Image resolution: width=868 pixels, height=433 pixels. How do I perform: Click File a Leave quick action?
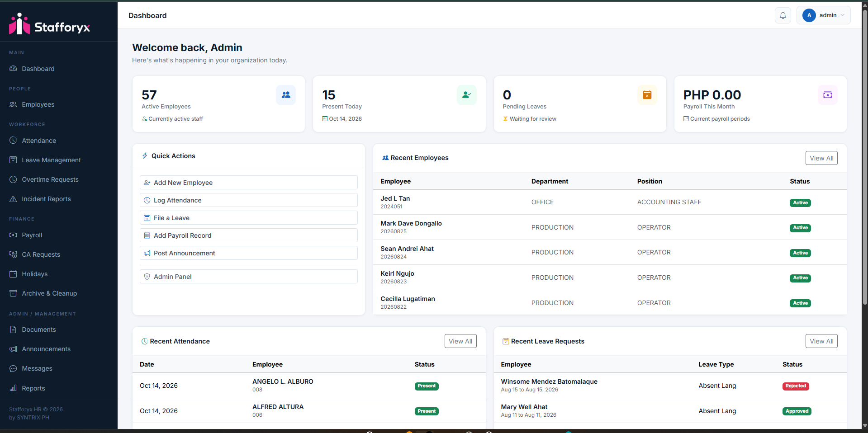coord(249,218)
